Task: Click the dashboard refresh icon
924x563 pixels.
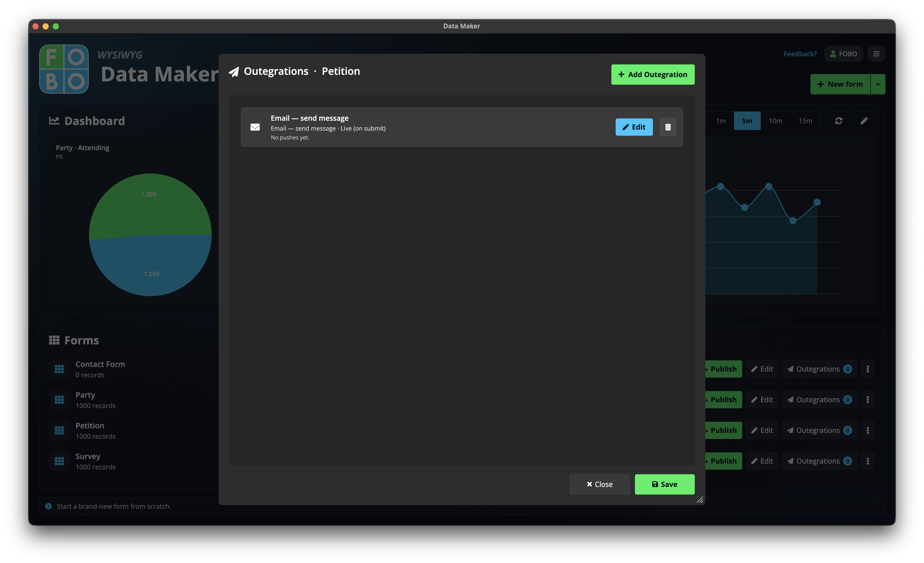Action: 839,121
